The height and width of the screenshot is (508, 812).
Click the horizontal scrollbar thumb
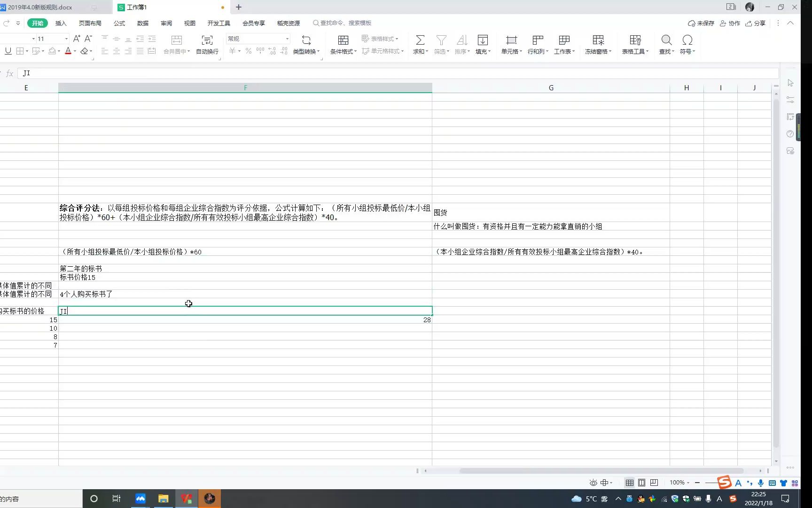(x=601, y=470)
